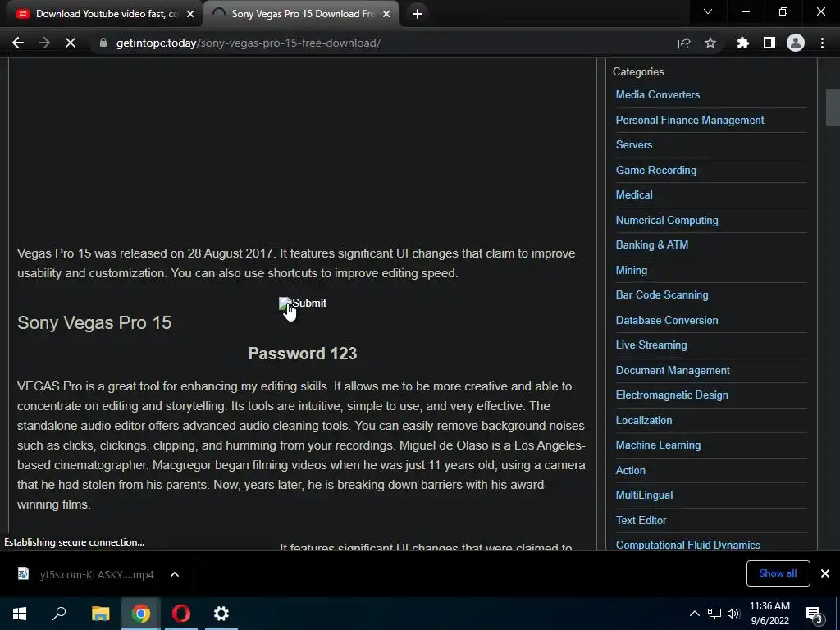Open the Text Editor category
Screen dimensions: 840x630
pyautogui.click(x=641, y=520)
